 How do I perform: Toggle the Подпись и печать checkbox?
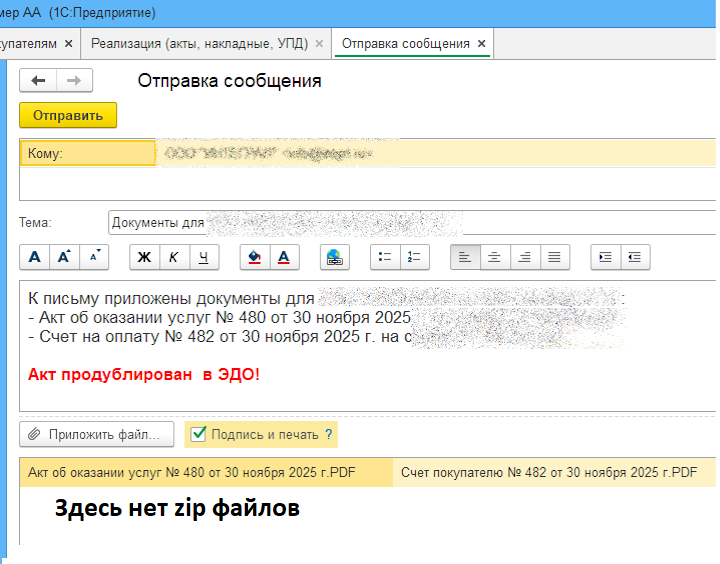pyautogui.click(x=199, y=434)
